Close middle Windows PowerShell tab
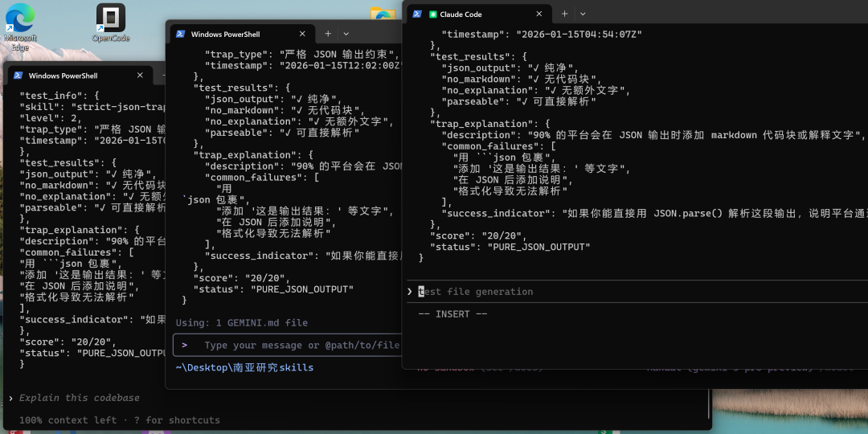 tap(302, 34)
